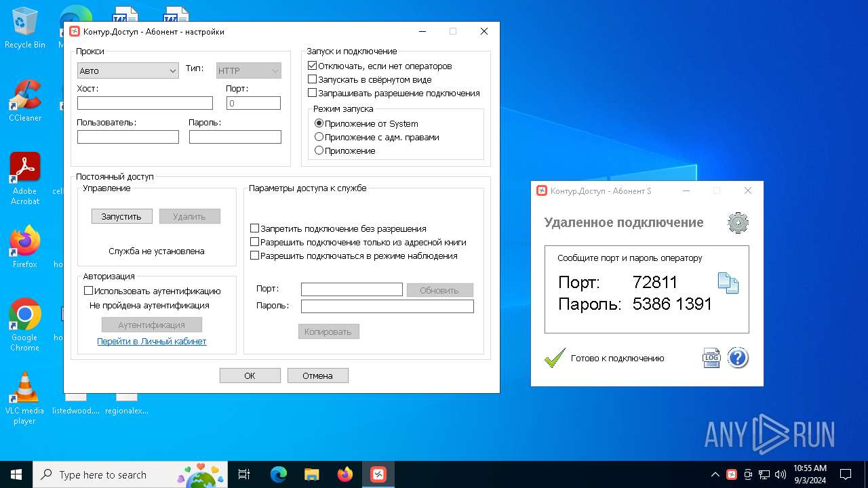Click Служба не установлена status text
This screenshot has height=488, width=868.
pyautogui.click(x=157, y=251)
